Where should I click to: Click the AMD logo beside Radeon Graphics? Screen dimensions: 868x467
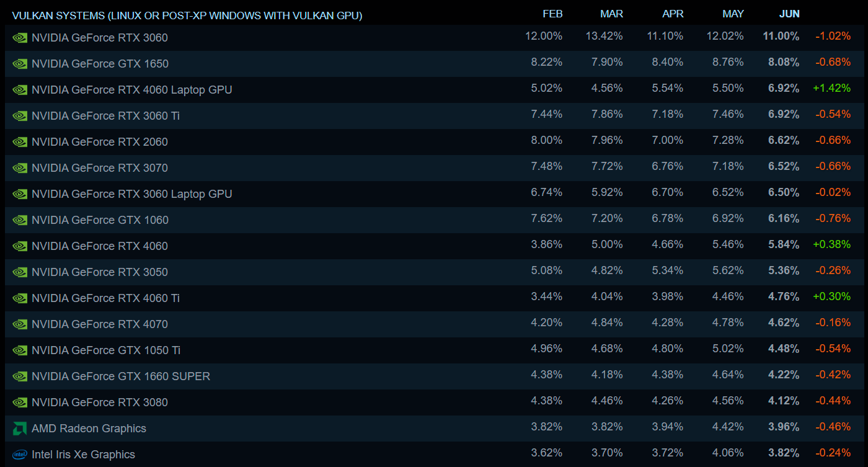(20, 429)
